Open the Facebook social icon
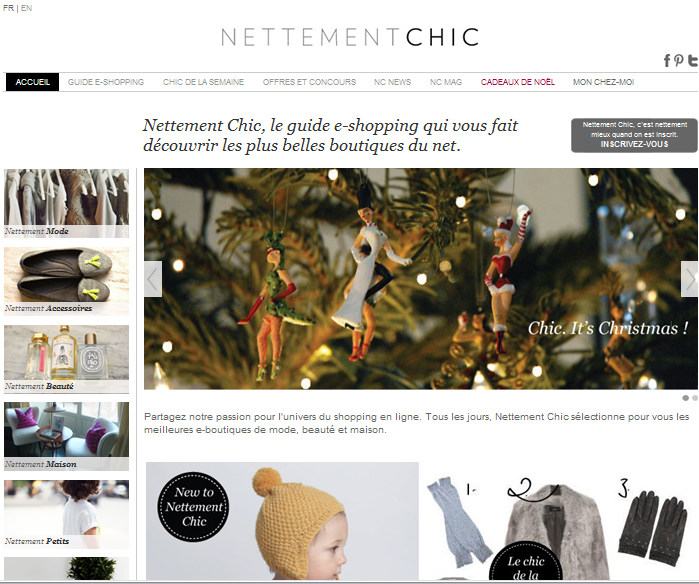The height and width of the screenshot is (584, 699). click(667, 61)
